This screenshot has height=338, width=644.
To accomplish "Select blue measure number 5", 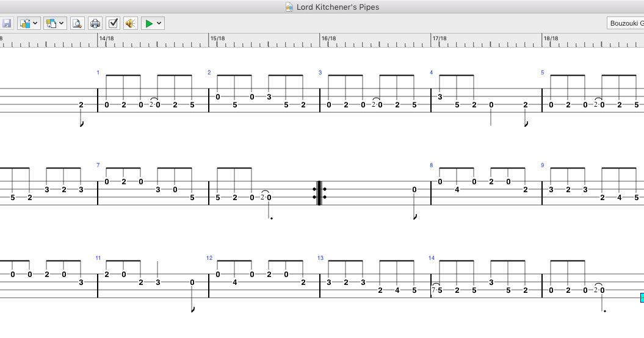I will pos(542,73).
